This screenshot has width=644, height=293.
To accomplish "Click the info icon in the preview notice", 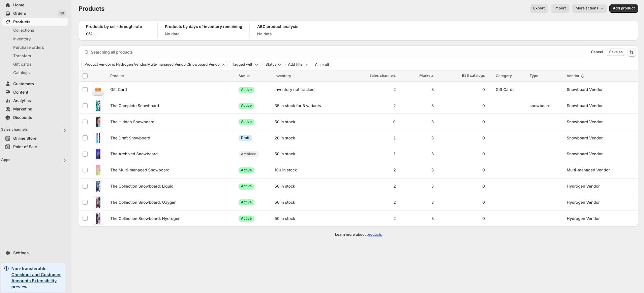I will [6, 269].
